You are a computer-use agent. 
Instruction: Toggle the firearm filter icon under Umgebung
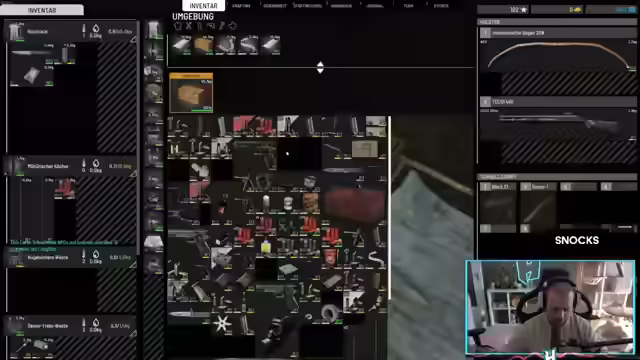(x=211, y=26)
